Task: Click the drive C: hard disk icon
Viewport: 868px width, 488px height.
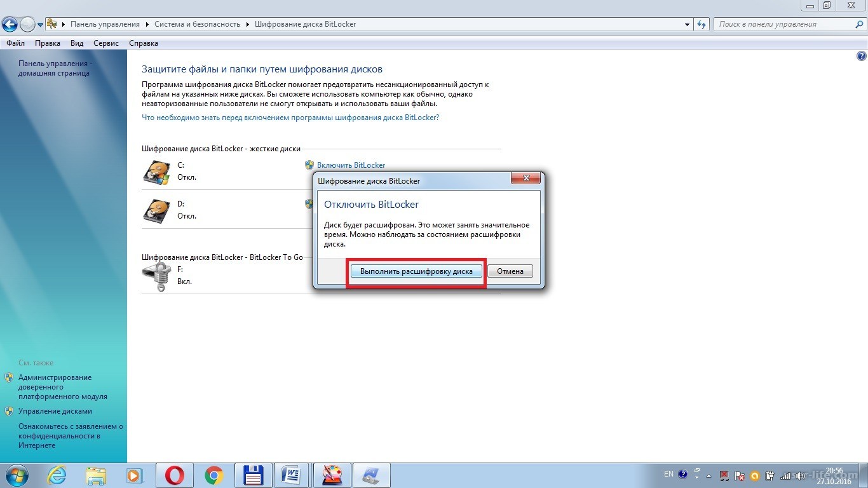Action: click(x=156, y=172)
